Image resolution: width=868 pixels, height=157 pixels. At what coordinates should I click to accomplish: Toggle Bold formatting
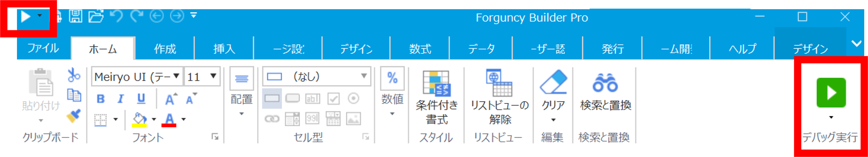click(101, 99)
